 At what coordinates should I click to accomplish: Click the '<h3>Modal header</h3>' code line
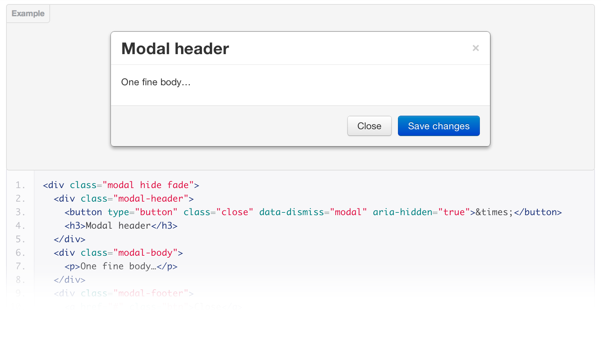pyautogui.click(x=121, y=226)
